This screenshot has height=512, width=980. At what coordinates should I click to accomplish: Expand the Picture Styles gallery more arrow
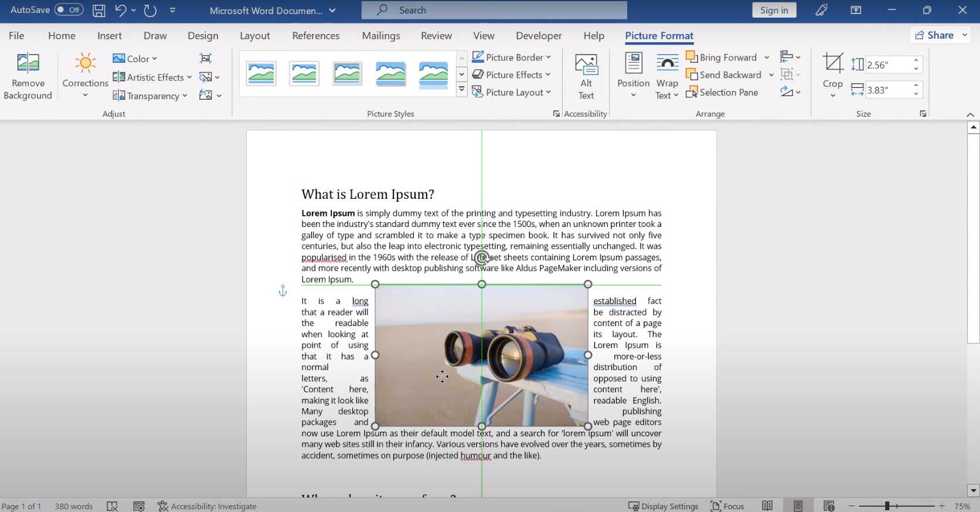(x=462, y=90)
